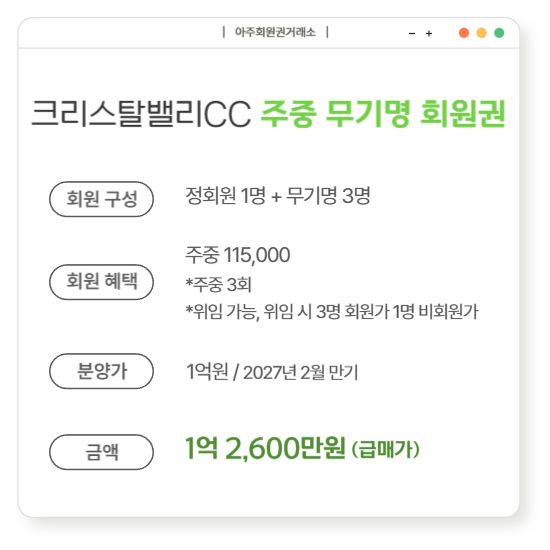Click the 회원 구성 pill label
Image resolution: width=550 pixels, height=550 pixels.
pyautogui.click(x=101, y=199)
